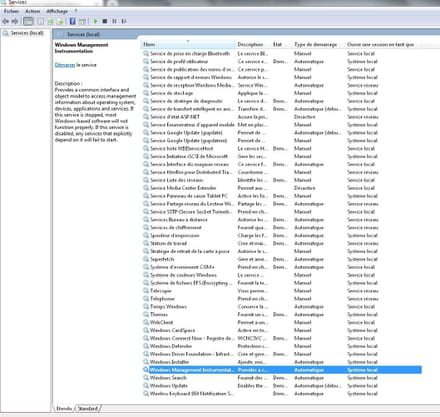
Task: Click the Pause service toolbar icon
Action: coord(114,21)
